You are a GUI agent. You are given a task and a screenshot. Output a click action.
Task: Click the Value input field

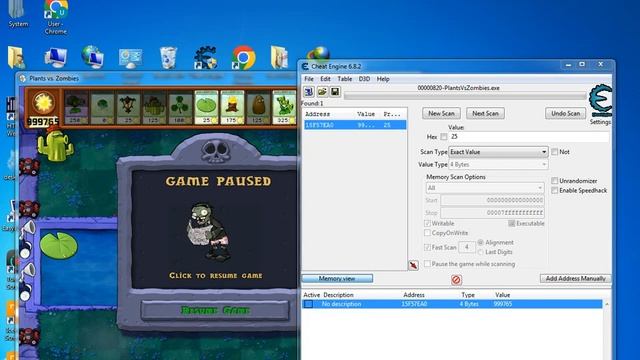(x=529, y=137)
